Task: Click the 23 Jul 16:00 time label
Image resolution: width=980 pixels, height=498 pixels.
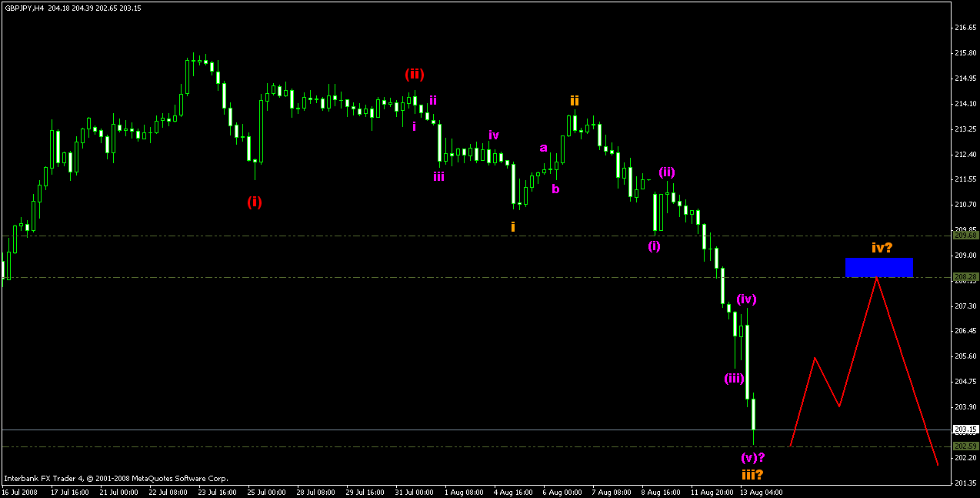Action: click(x=216, y=492)
